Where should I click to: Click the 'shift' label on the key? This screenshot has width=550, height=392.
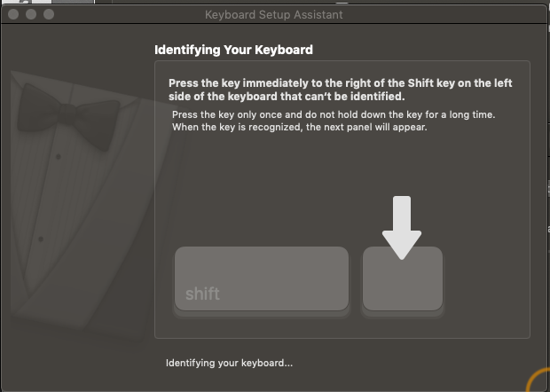click(202, 294)
